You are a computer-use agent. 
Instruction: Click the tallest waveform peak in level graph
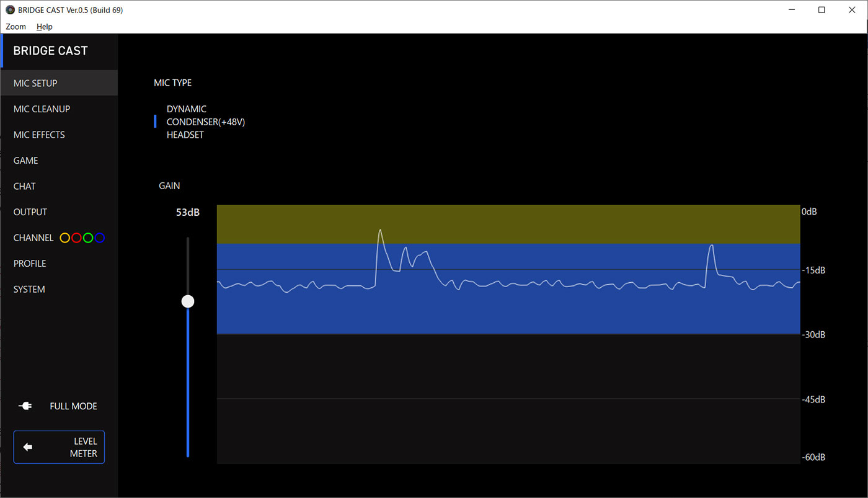click(380, 231)
